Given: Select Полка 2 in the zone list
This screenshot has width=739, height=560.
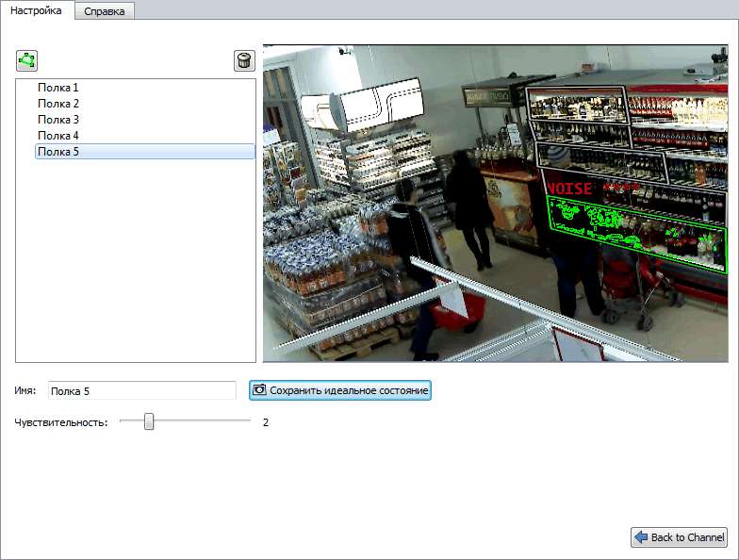Looking at the screenshot, I should coord(57,103).
